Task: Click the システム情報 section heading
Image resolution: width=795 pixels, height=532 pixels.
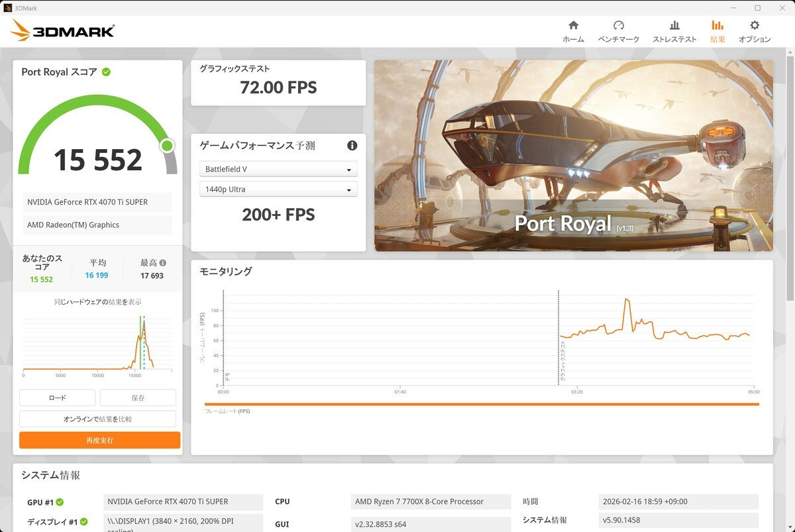Action: (50, 475)
